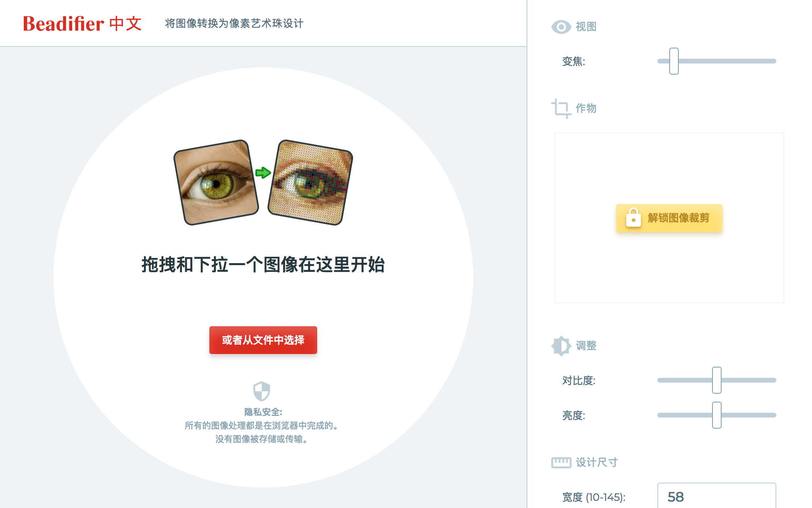Click the 亮度 brightness slider handle
Viewport: 812px width, 508px height.
717,415
